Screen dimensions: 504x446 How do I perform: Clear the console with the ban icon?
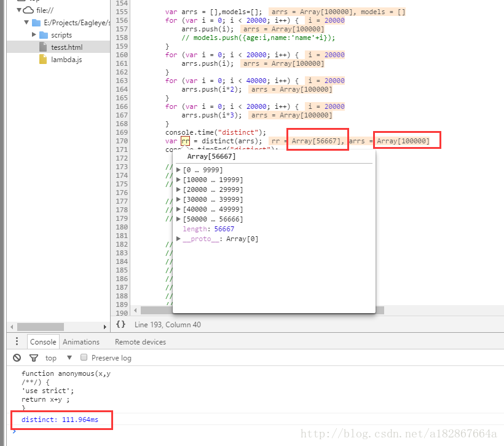pos(17,357)
